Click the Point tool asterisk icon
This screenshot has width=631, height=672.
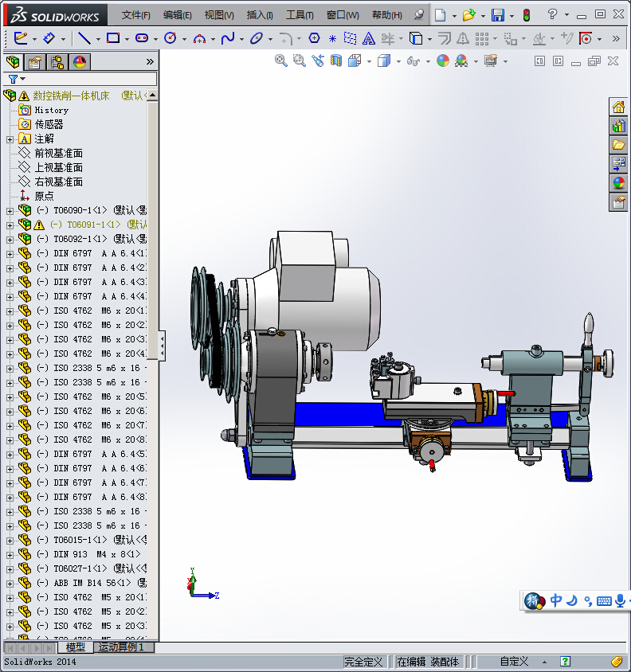[x=332, y=39]
